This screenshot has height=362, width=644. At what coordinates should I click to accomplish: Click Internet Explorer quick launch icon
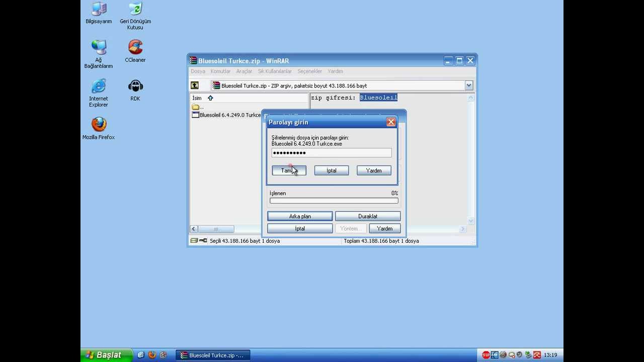pyautogui.click(x=141, y=355)
